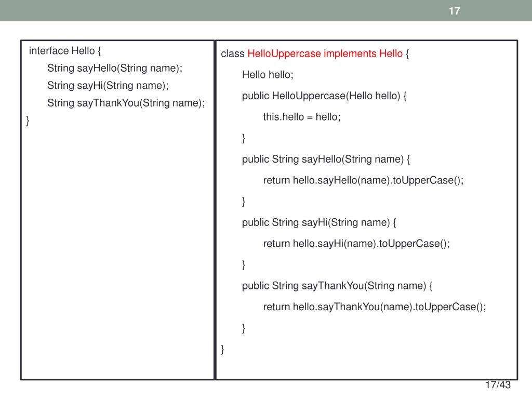Click the field declaration 'Hello hello;'

(x=268, y=75)
